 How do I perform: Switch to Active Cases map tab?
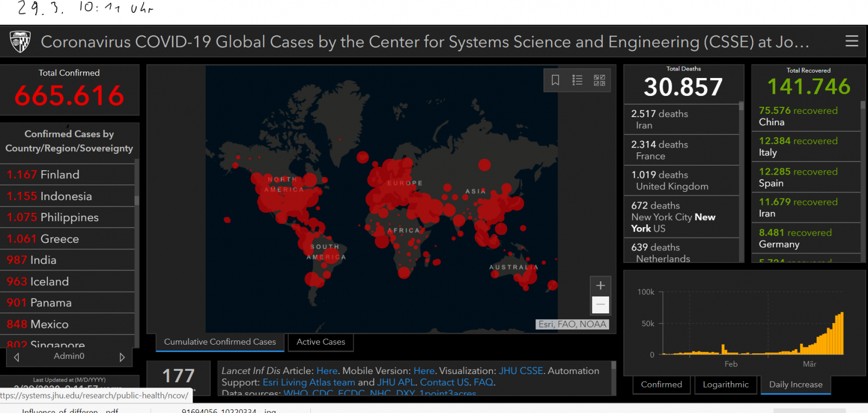click(x=321, y=342)
